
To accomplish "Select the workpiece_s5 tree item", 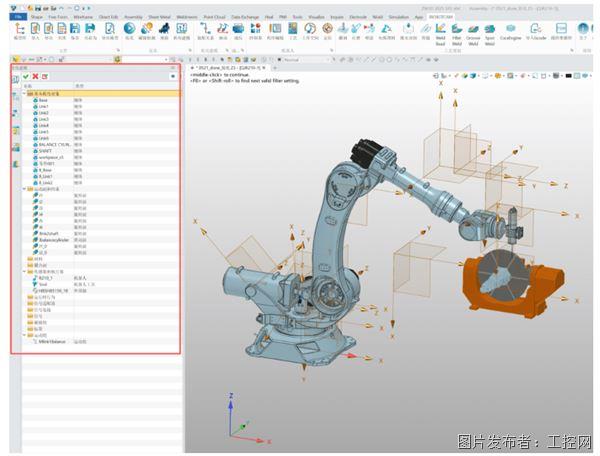I will 51,157.
